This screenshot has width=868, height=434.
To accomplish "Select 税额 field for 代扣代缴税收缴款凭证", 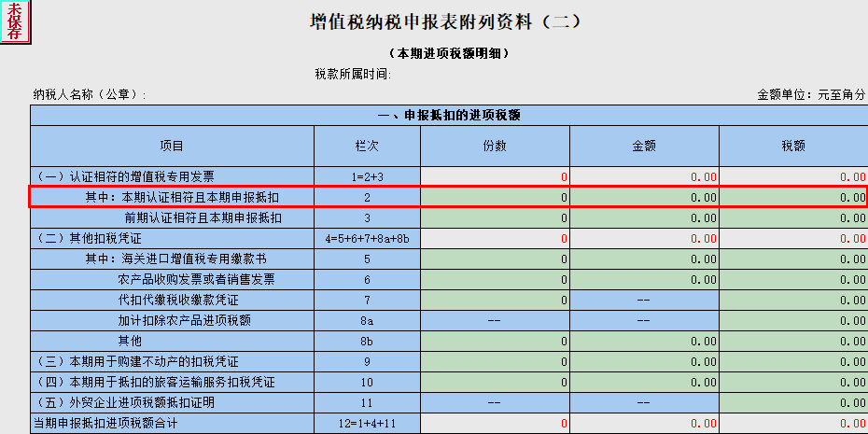I will [793, 300].
